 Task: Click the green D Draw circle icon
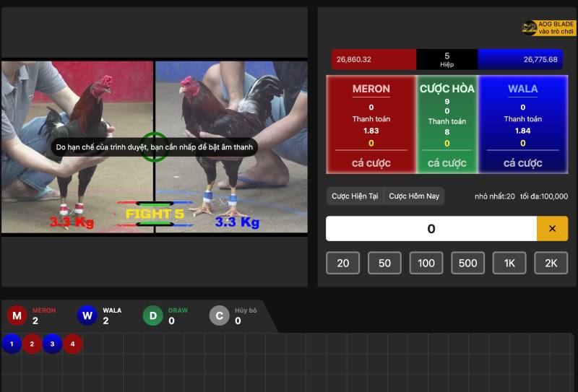point(153,315)
